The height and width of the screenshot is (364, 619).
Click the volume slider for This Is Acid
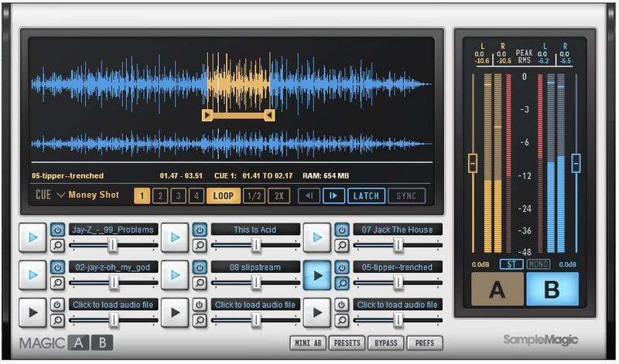click(255, 246)
